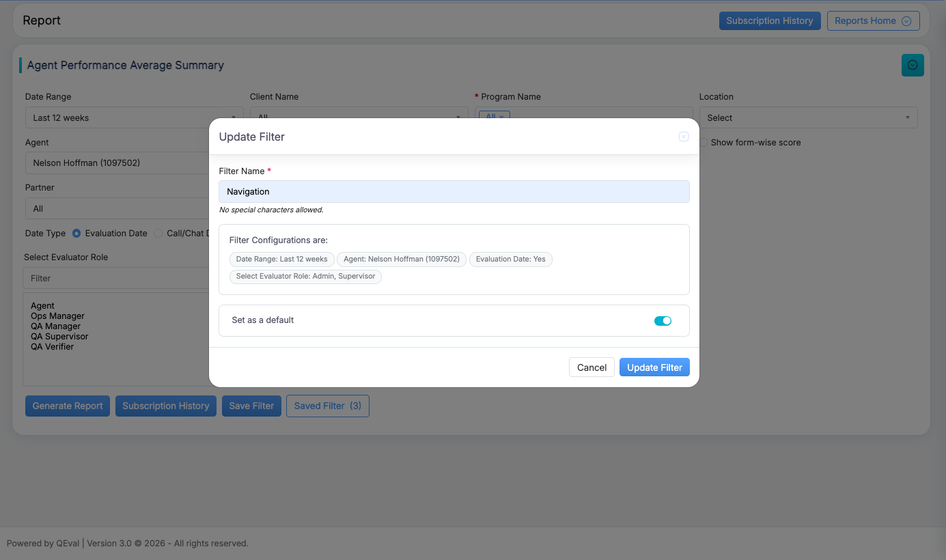
Task: Click the teal collapse icon on report panel
Action: point(913,66)
